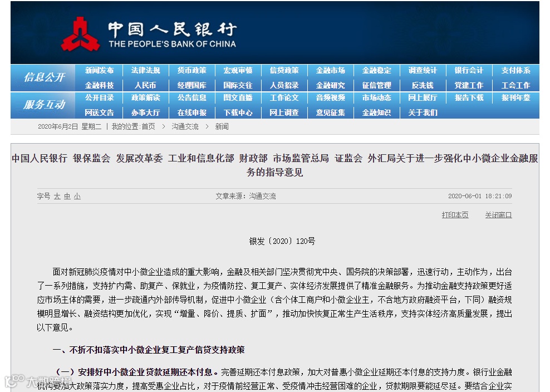Click the timestamp 2020-06-01 18:21:09
This screenshot has height=392, width=550.
[x=480, y=196]
